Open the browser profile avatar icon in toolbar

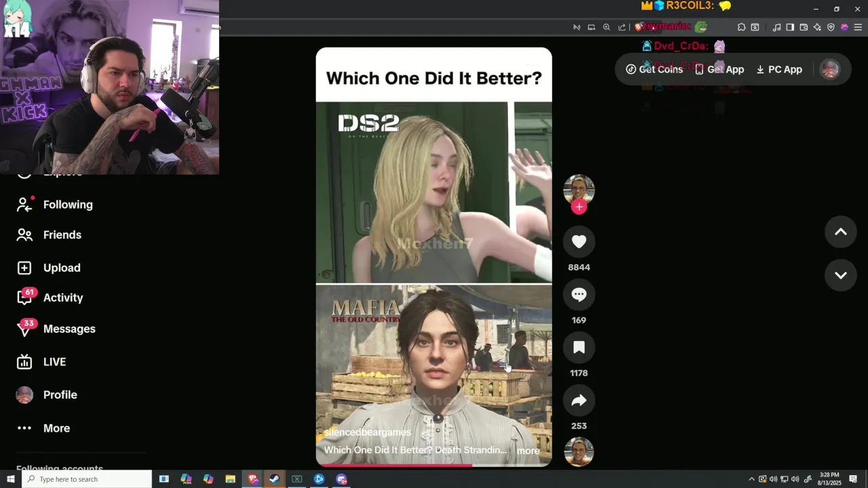point(844,27)
